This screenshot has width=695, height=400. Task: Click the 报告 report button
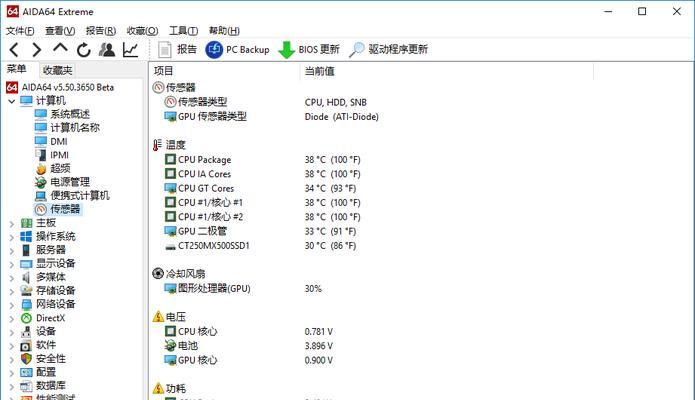click(177, 49)
